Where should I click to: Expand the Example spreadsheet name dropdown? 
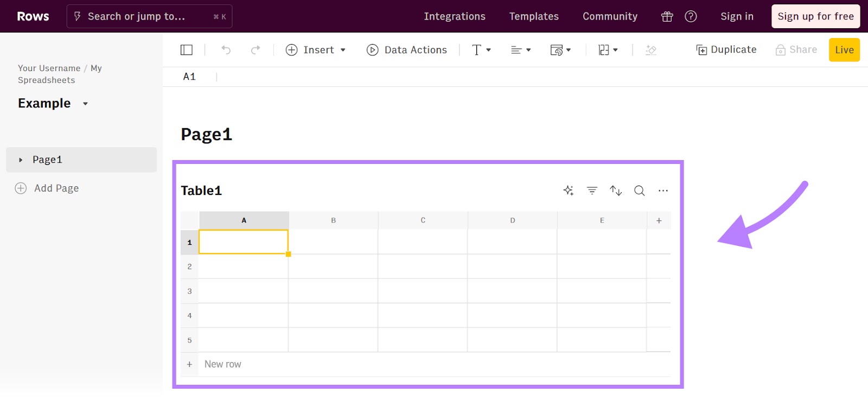click(x=85, y=104)
